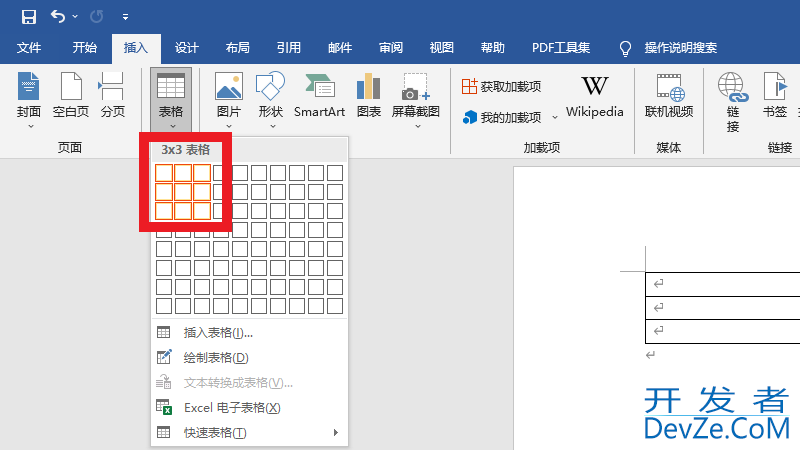Click the 绘制表格 pencil icon
The image size is (800, 450).
[x=164, y=357]
